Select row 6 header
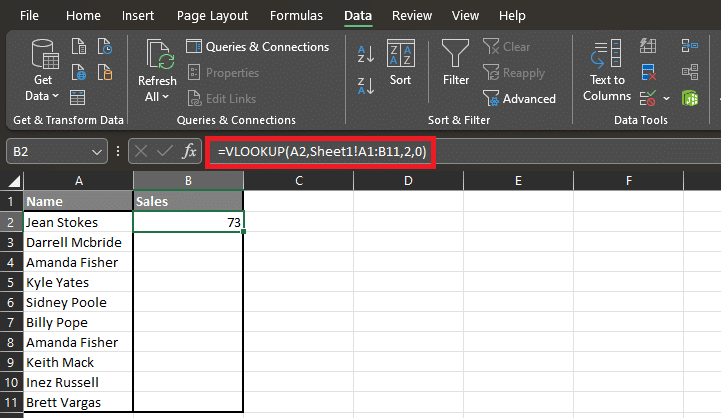 click(11, 303)
